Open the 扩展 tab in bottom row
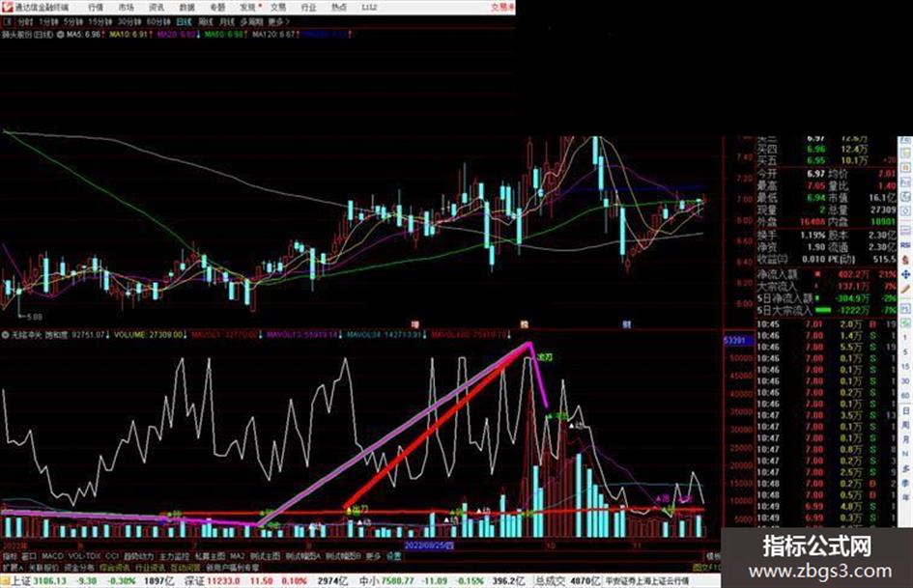Image resolution: width=913 pixels, height=588 pixels. click(x=12, y=567)
